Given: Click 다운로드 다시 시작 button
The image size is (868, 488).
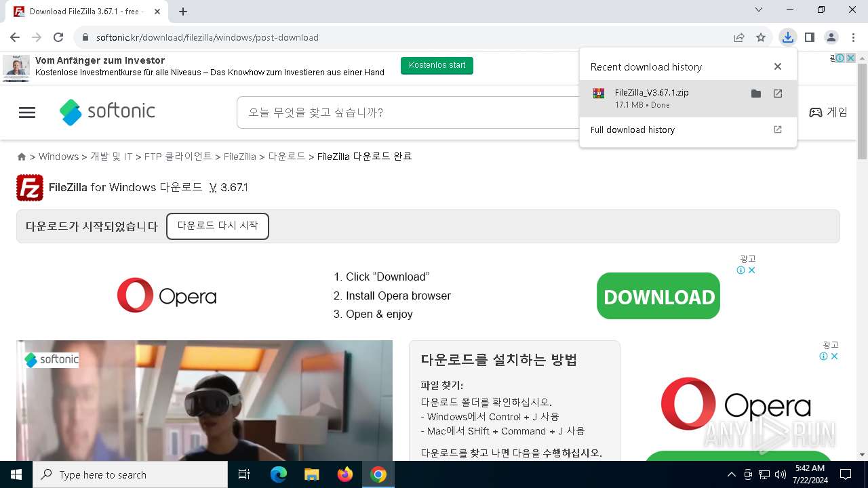Looking at the screenshot, I should pos(218,226).
